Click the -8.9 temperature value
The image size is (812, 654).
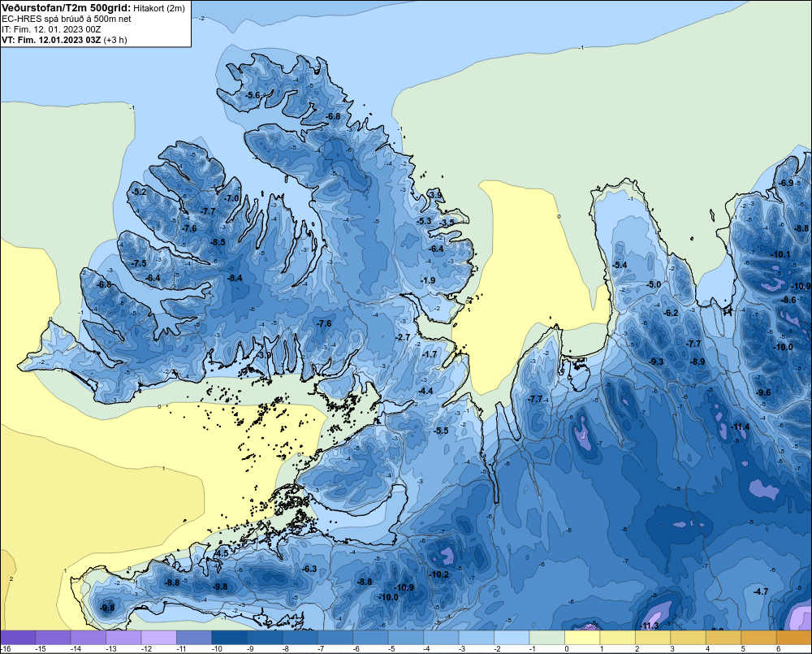click(x=698, y=362)
